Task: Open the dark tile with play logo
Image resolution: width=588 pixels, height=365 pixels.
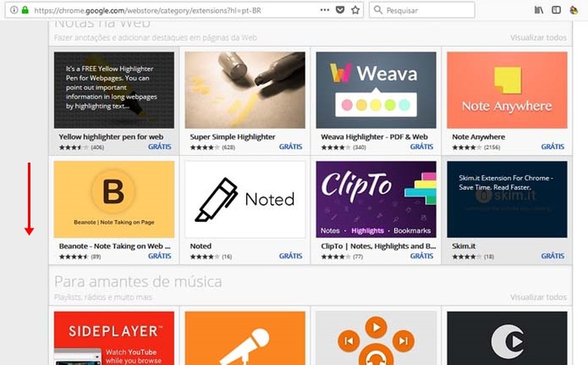Action: tap(507, 338)
